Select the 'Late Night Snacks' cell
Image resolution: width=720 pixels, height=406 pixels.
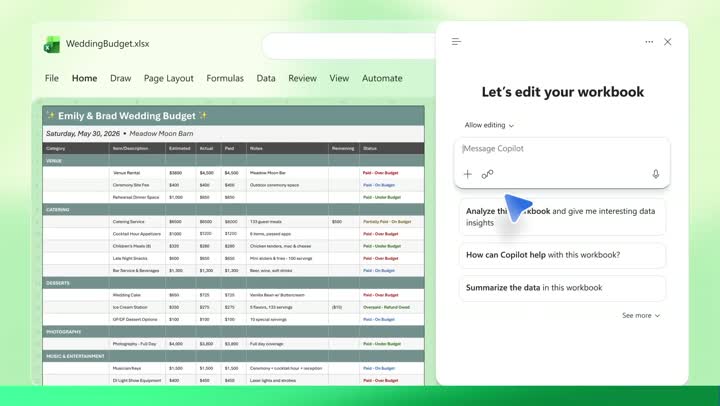click(x=137, y=258)
